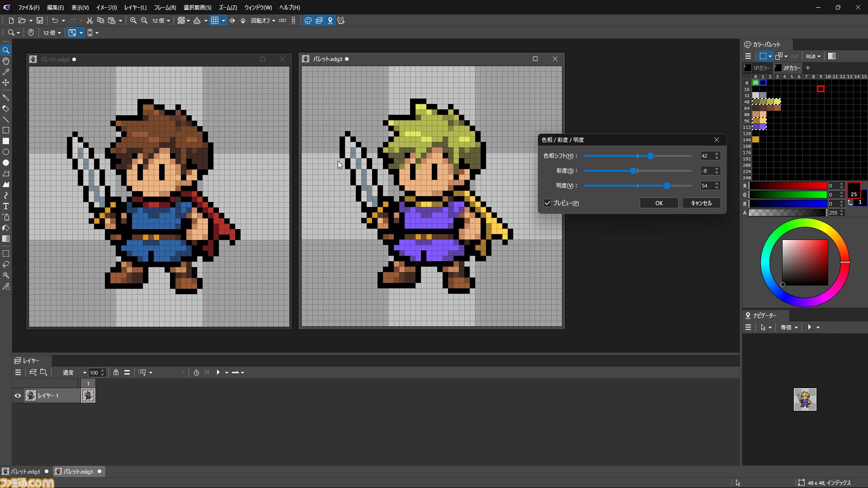Open the 12倍 zoom dropdown in main toolbar

click(x=161, y=20)
